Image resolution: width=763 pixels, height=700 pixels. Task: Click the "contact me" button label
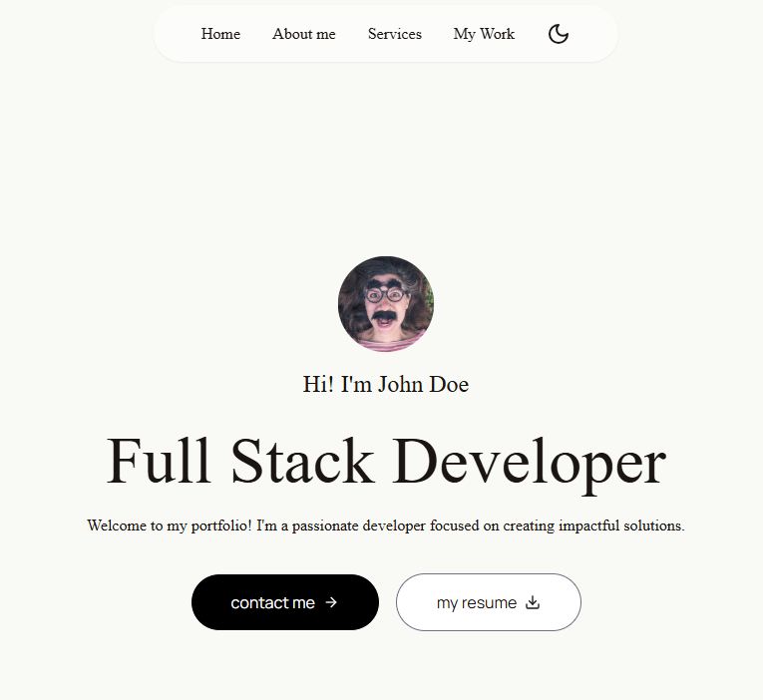pyautogui.click(x=272, y=602)
